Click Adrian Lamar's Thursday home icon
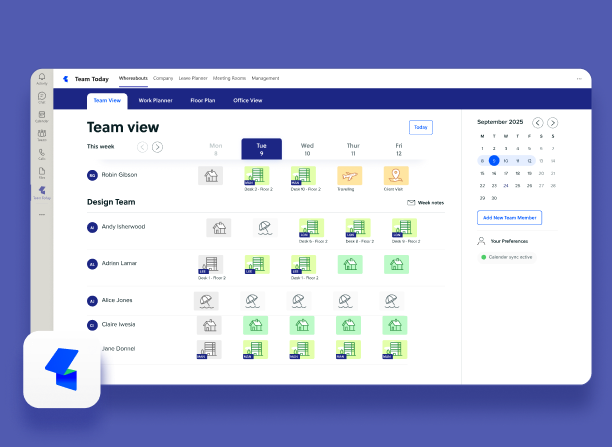This screenshot has width=612, height=447. point(350,264)
